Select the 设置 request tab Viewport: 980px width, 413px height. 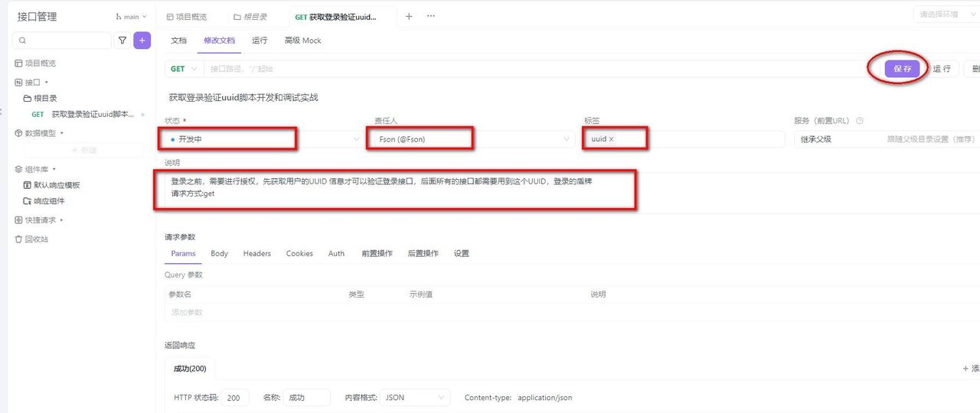pos(461,253)
